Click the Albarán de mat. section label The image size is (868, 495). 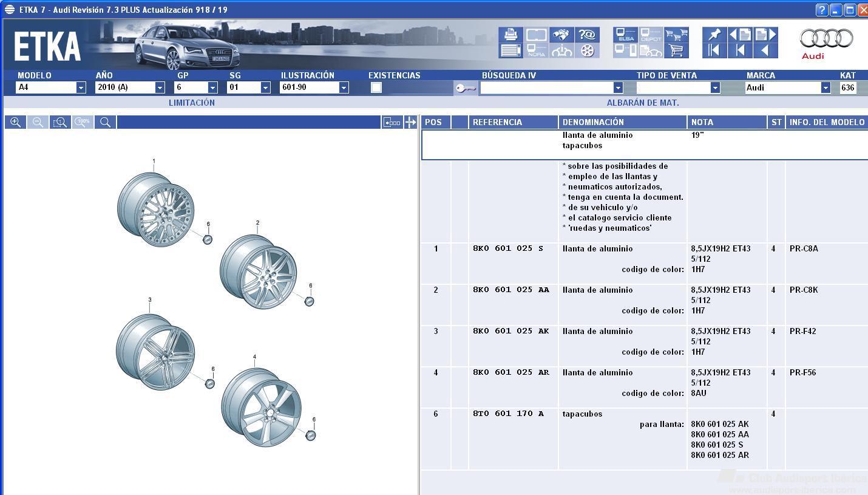coord(643,103)
